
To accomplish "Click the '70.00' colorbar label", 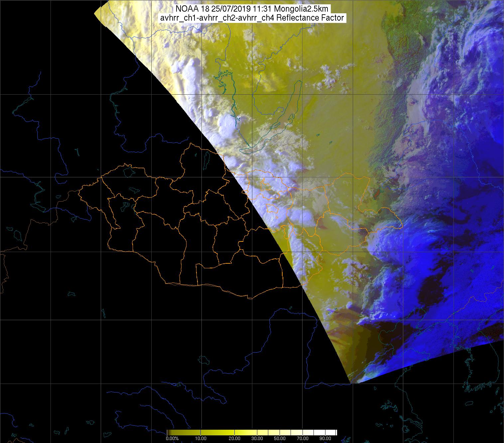I will pyautogui.click(x=303, y=438).
